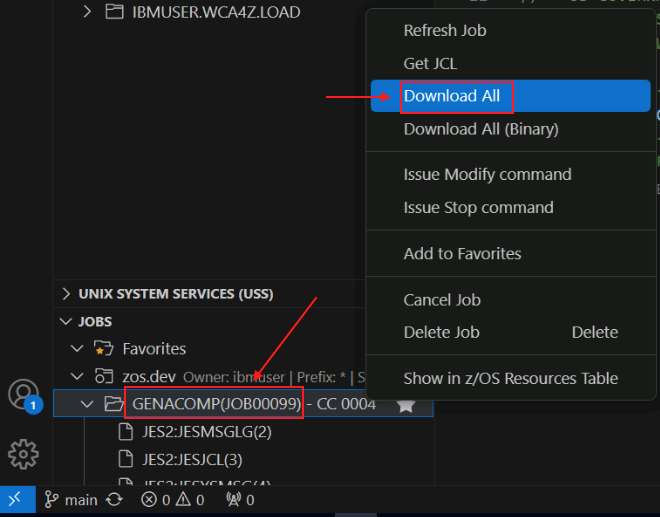Click the UNIX SYSTEM SERVICES (USS) header text
The width and height of the screenshot is (660, 517).
coord(176,294)
